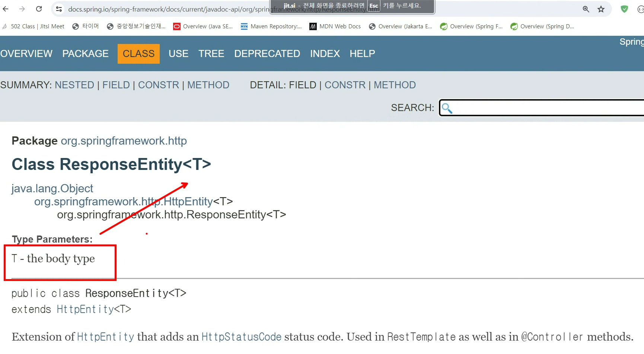The height and width of the screenshot is (354, 644).
Task: Select the highlighted CLASS tab
Action: pos(138,54)
